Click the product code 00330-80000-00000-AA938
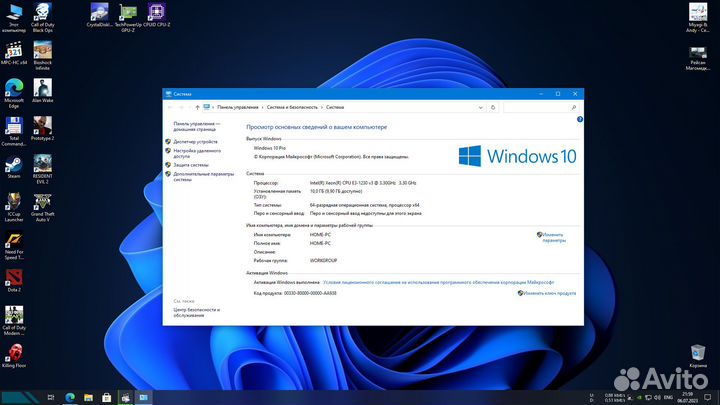Image resolution: width=720 pixels, height=405 pixels. [310, 293]
